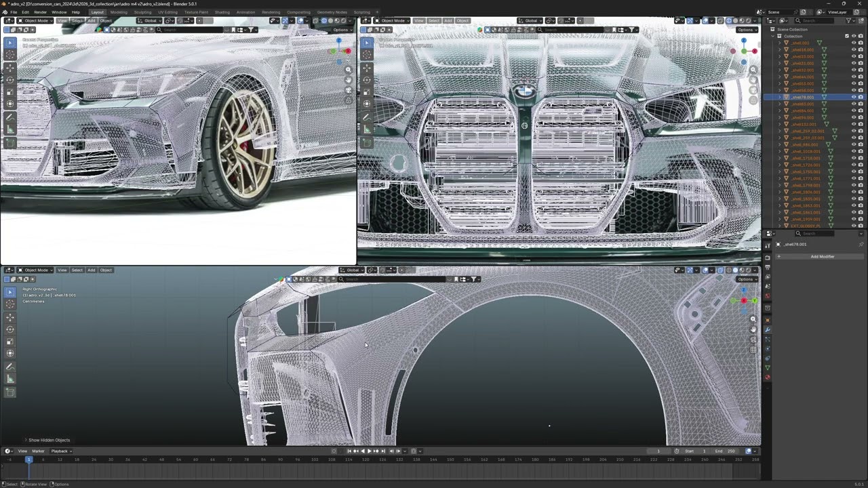
Task: Open Select menu in upper-left viewport header
Action: pos(77,21)
